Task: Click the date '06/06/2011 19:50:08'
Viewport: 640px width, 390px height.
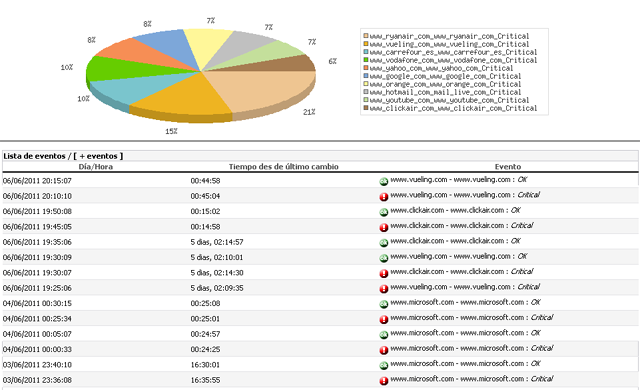Action: [37, 211]
